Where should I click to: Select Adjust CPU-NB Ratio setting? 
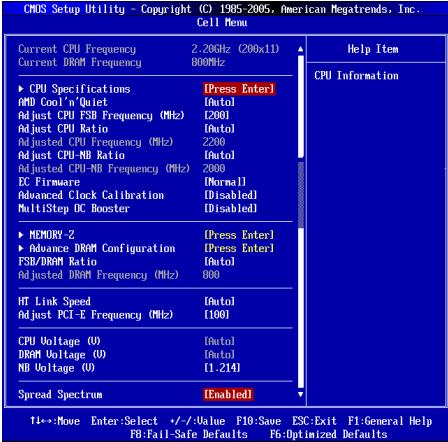coord(72,155)
